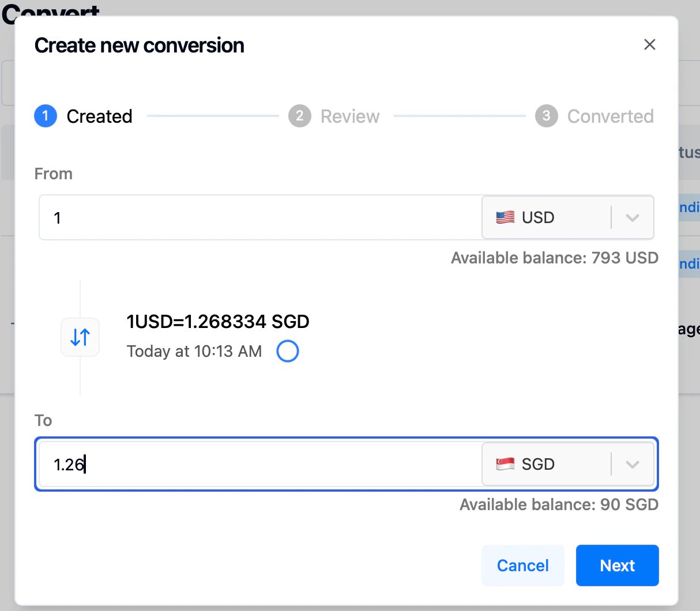Click the rate refresh circle indicator
The width and height of the screenshot is (700, 611).
pos(287,351)
